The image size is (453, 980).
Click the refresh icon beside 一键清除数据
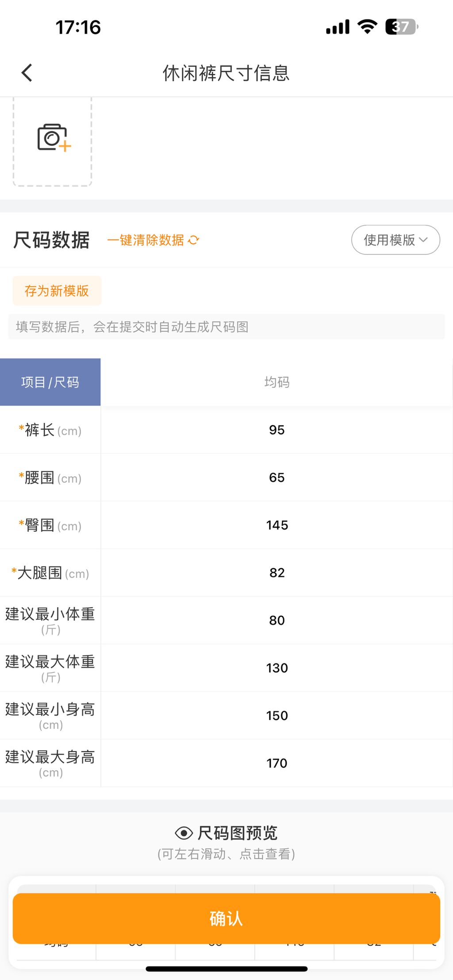(x=193, y=240)
